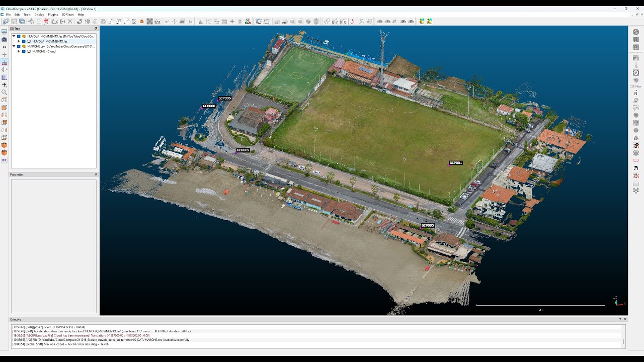Click the red ellipse plugin icon
Viewport: 644px width, 362px height.
[x=636, y=160]
